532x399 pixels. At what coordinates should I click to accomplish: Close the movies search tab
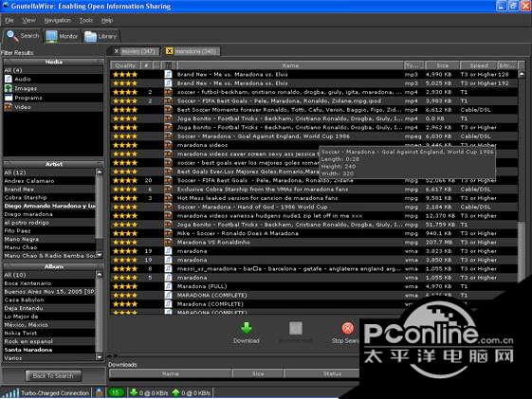[117, 51]
